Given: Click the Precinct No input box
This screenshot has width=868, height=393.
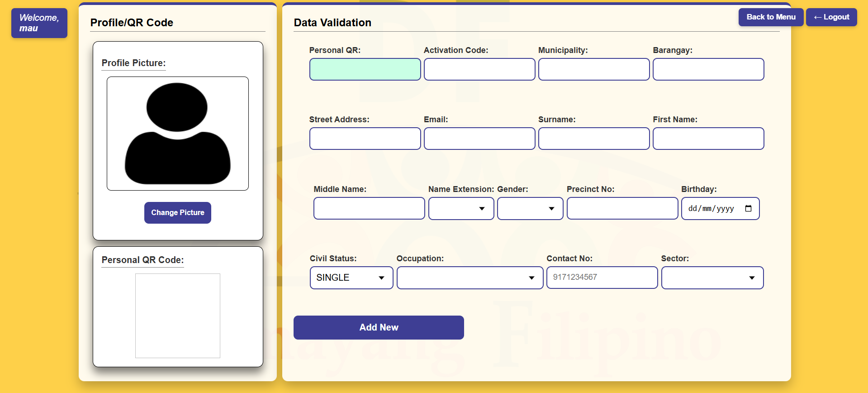Looking at the screenshot, I should pyautogui.click(x=622, y=209).
